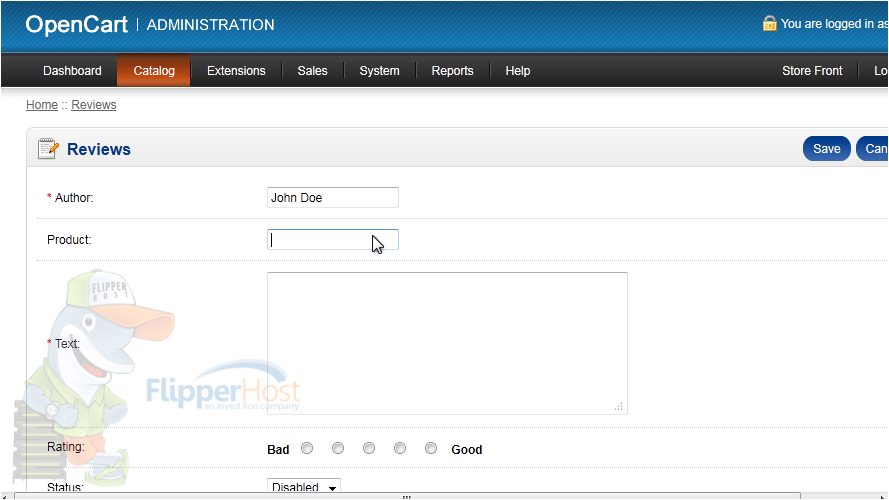889x500 pixels.
Task: Open the Status dropdown showing Disabled
Action: point(304,486)
